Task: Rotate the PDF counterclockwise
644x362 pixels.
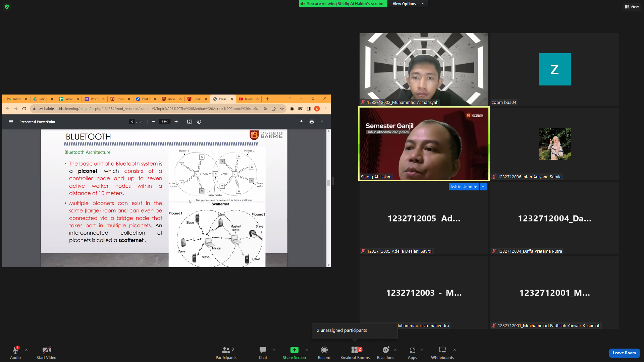Action: pos(199,122)
